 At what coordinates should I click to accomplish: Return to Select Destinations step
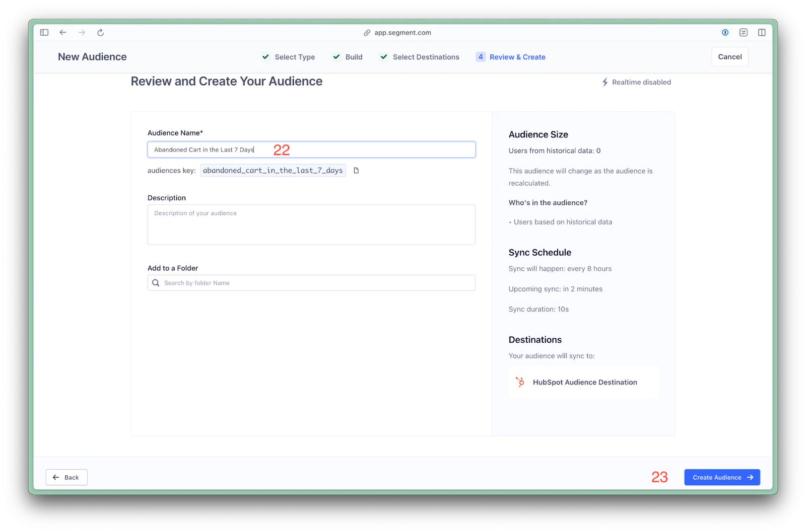420,57
